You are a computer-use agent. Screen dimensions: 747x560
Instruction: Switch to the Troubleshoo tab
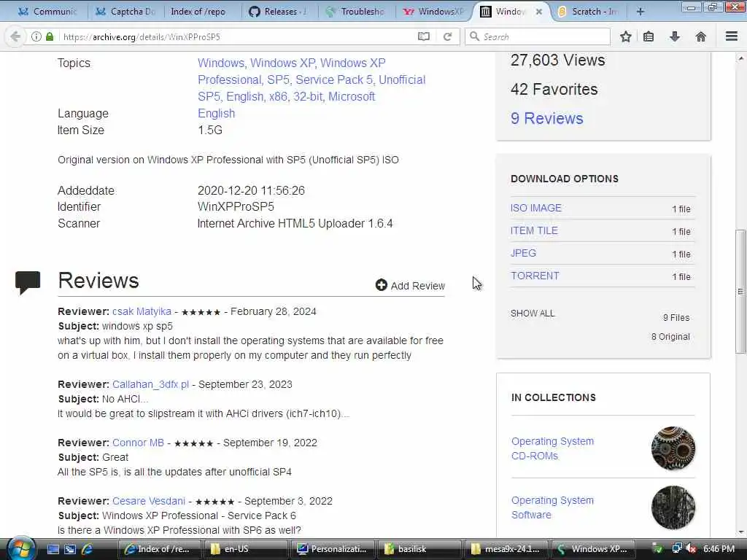(x=355, y=12)
